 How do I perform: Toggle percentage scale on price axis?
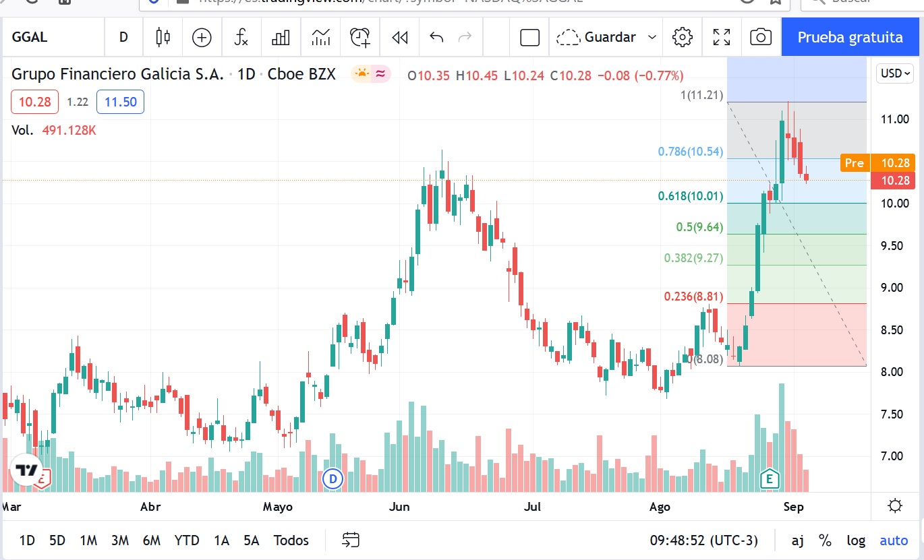[x=825, y=540]
